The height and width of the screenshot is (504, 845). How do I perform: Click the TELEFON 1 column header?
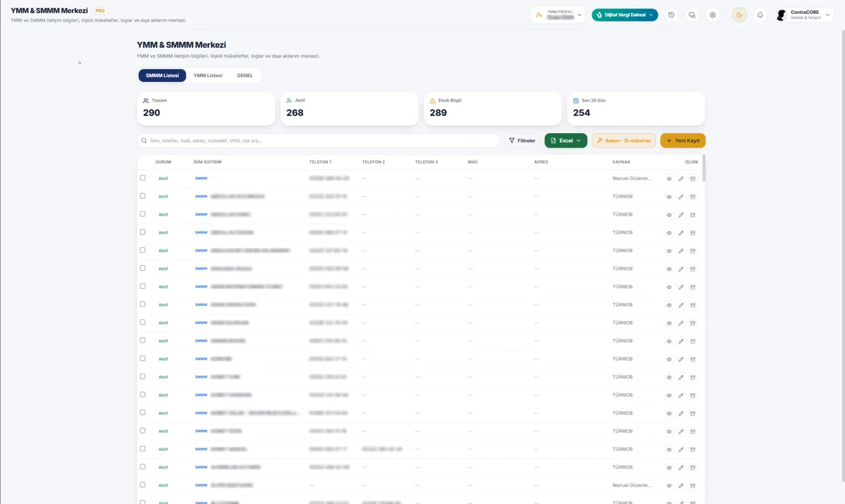coord(320,162)
